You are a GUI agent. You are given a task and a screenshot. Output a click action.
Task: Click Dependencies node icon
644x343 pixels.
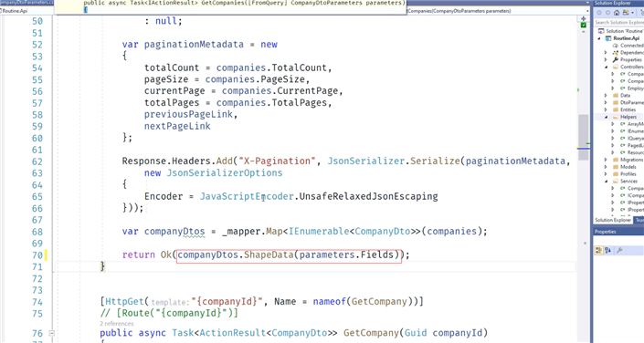(x=616, y=53)
